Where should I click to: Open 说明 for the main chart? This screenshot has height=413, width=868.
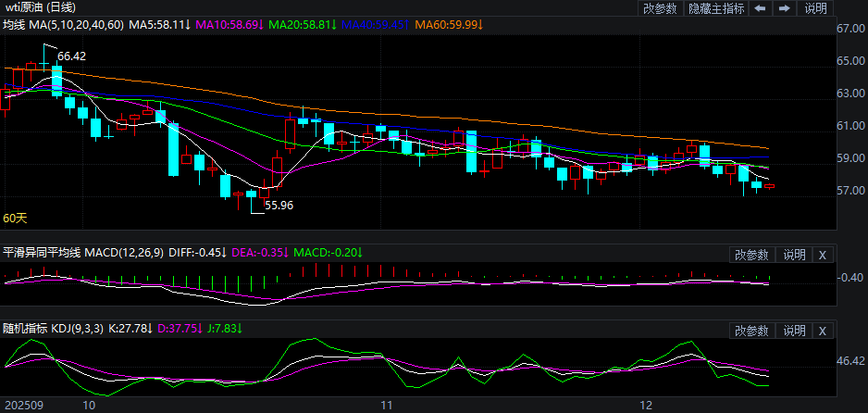coord(815,8)
